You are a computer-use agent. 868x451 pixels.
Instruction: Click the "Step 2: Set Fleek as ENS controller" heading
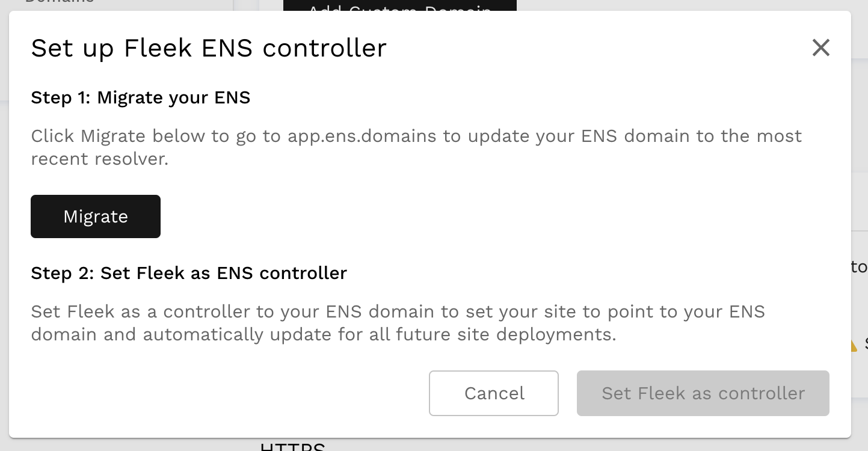click(x=189, y=273)
